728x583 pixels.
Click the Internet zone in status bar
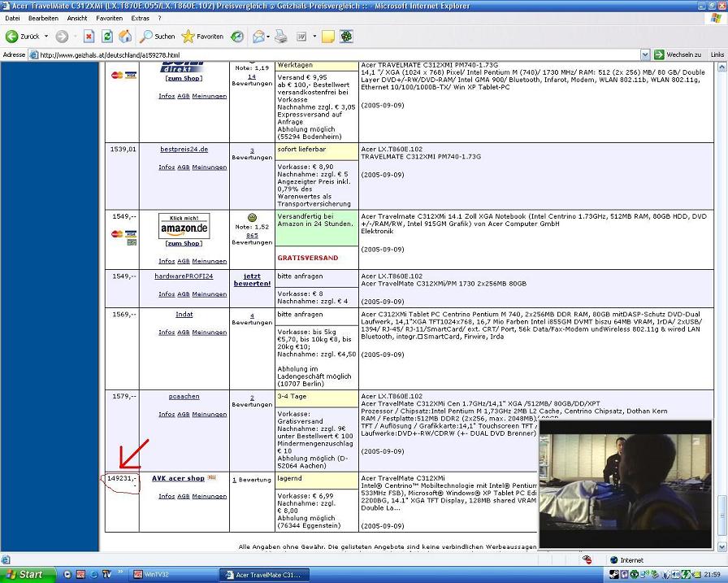[x=628, y=560]
